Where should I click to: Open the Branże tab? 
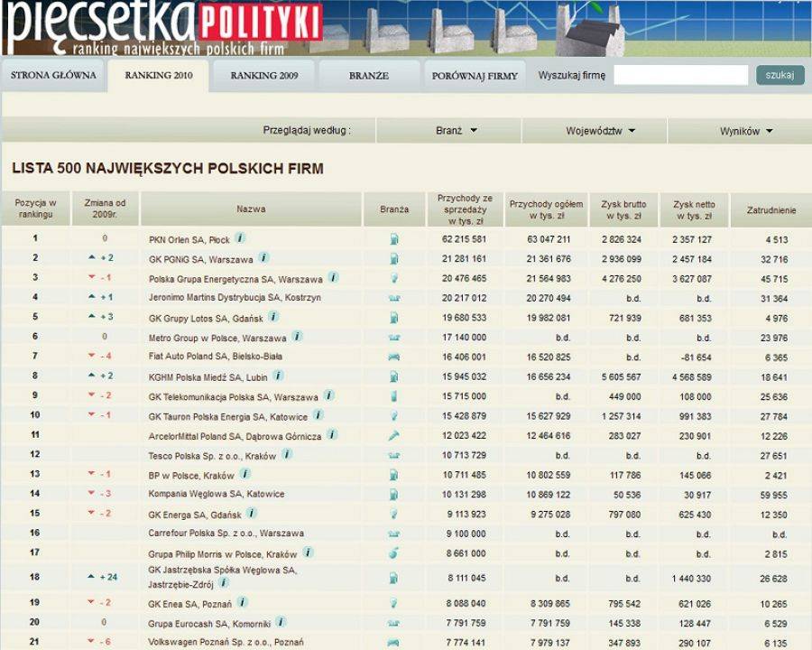pos(369,75)
